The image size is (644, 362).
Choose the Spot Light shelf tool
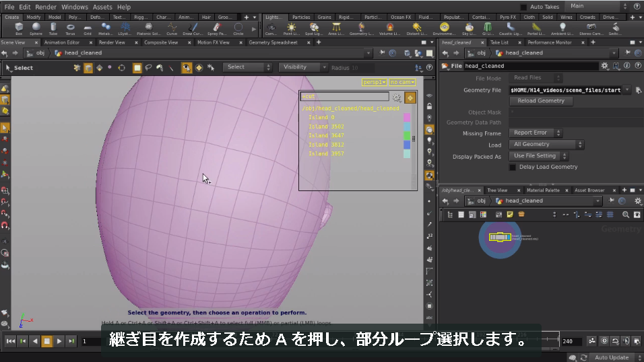click(314, 29)
